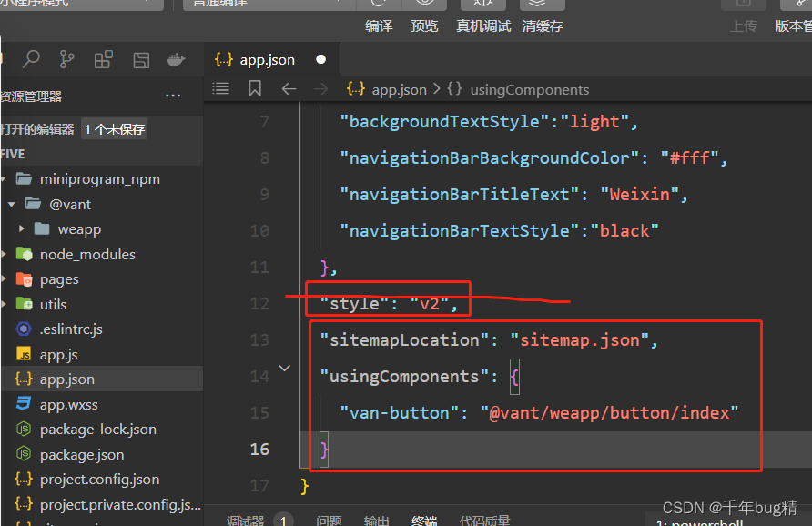Switch to the 输出 output tab
Viewport: 812px width, 526px height.
tap(377, 521)
